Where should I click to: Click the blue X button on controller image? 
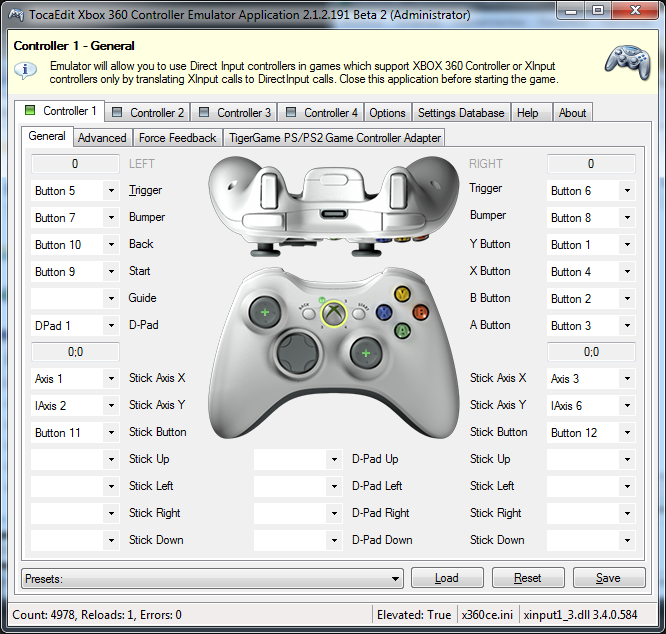384,313
